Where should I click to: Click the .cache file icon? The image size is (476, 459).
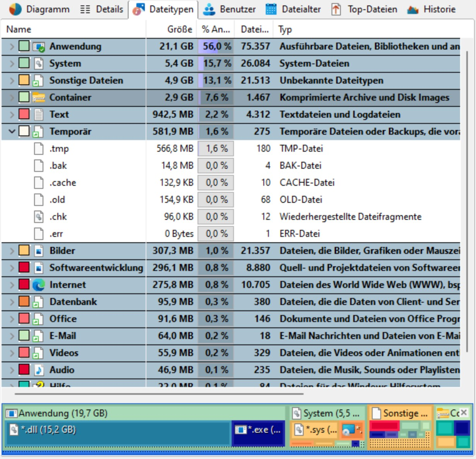tap(39, 183)
